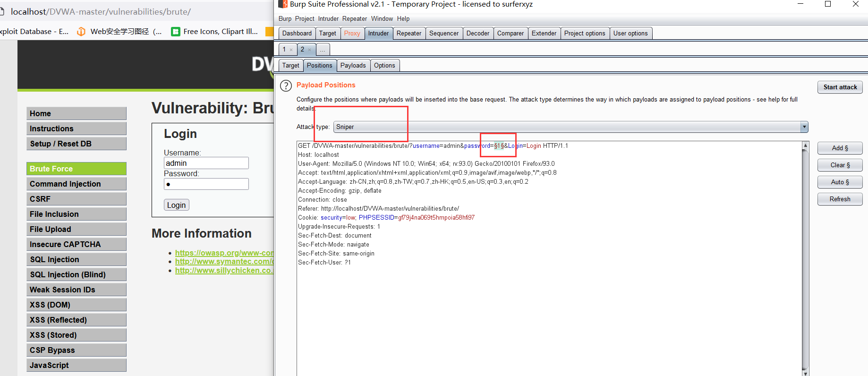This screenshot has width=868, height=376.
Task: Switch to the Sequencer tab
Action: coord(444,34)
